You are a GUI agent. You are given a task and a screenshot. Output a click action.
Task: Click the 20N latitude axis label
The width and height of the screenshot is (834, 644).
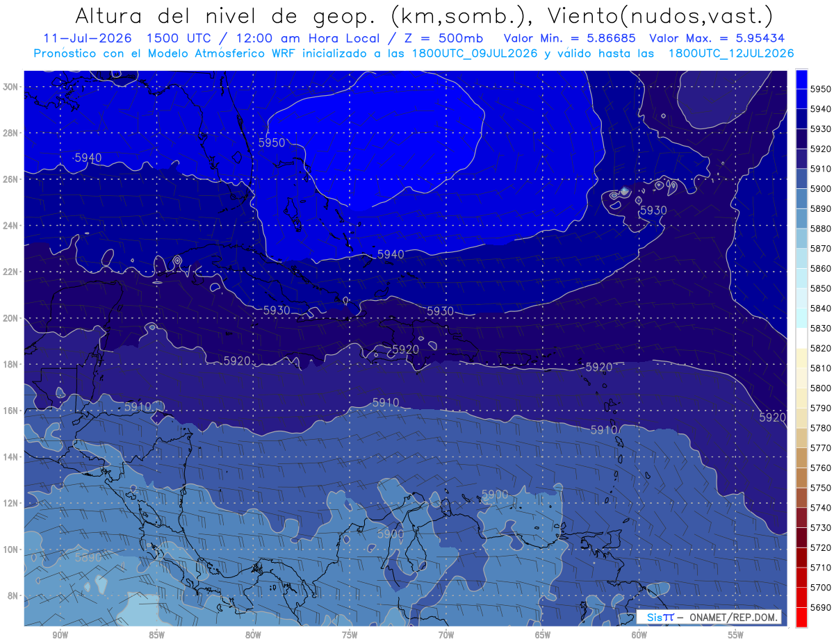coord(10,318)
